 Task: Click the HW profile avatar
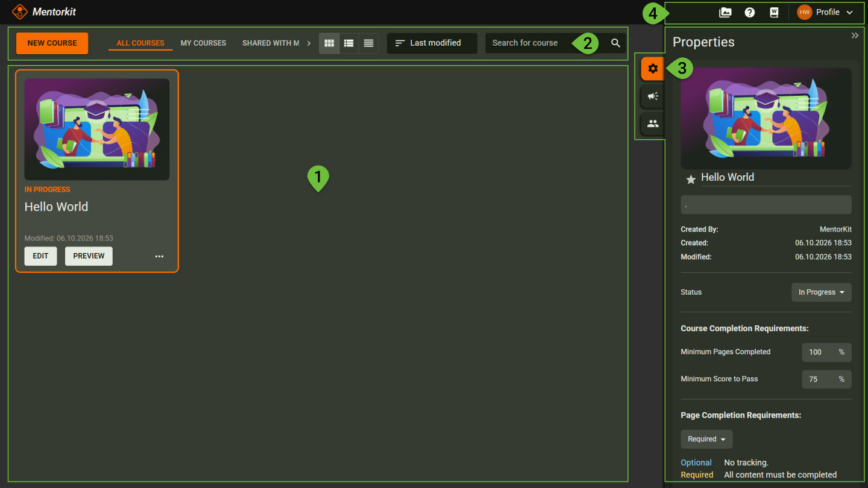[x=805, y=12]
